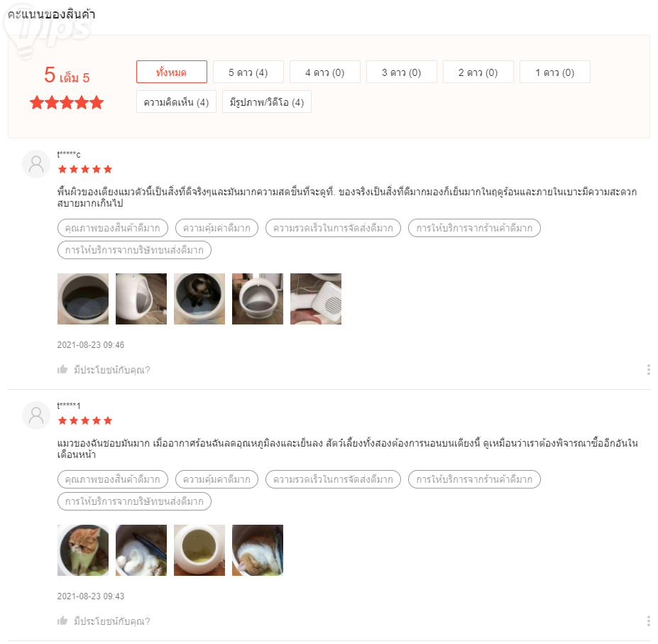Click thumbs-up icon on first review

[x=62, y=369]
